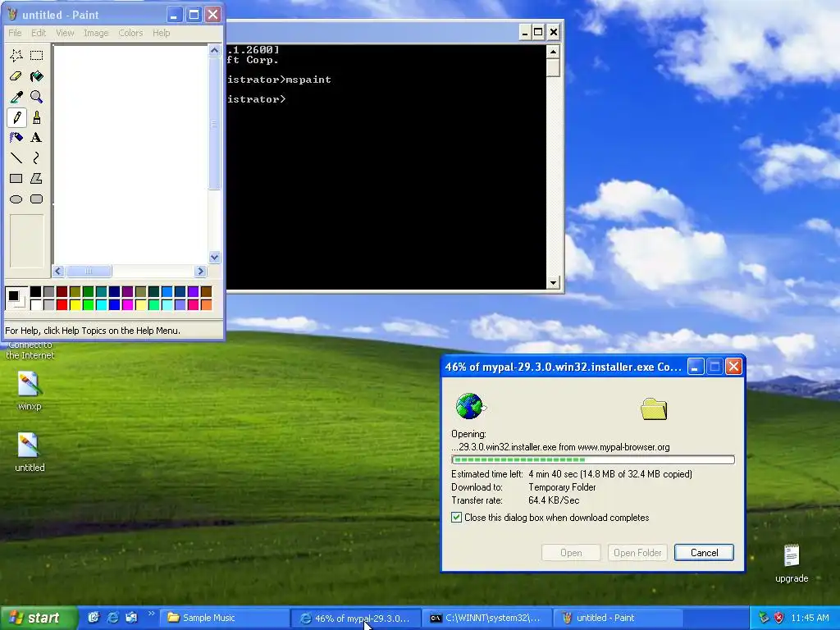
Task: Expand hidden Quick Launch icons chevron
Action: point(151,614)
